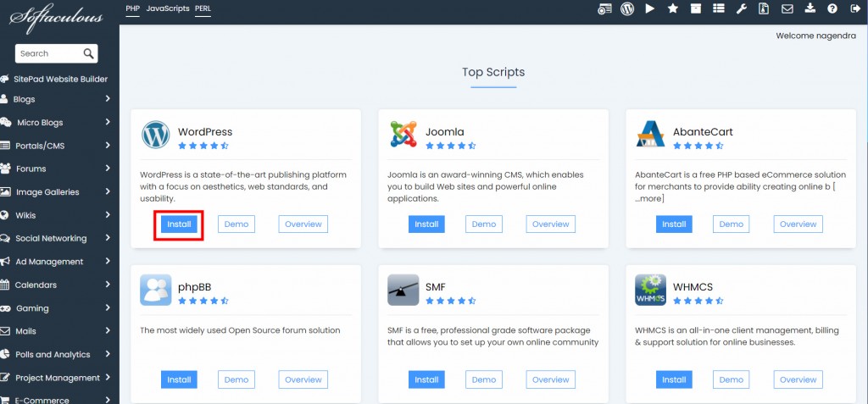Open the SMF Overview
This screenshot has width=868, height=404.
[551, 379]
